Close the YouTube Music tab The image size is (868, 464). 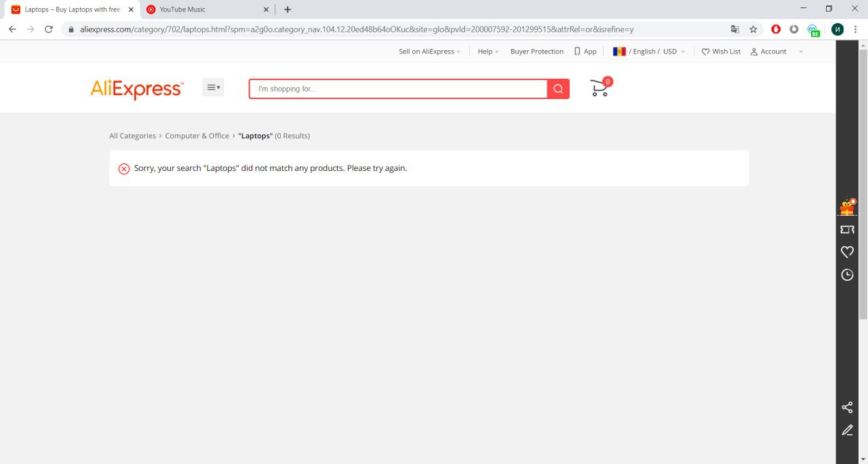265,9
